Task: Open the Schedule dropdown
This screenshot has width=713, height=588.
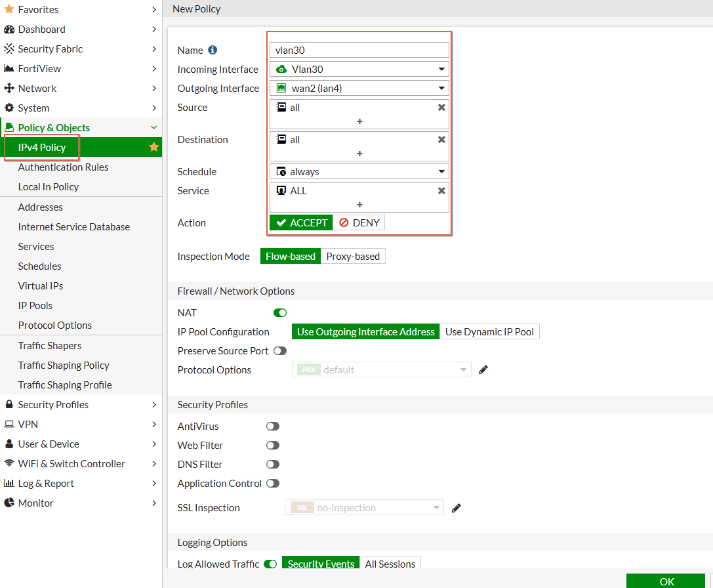Action: tap(359, 171)
